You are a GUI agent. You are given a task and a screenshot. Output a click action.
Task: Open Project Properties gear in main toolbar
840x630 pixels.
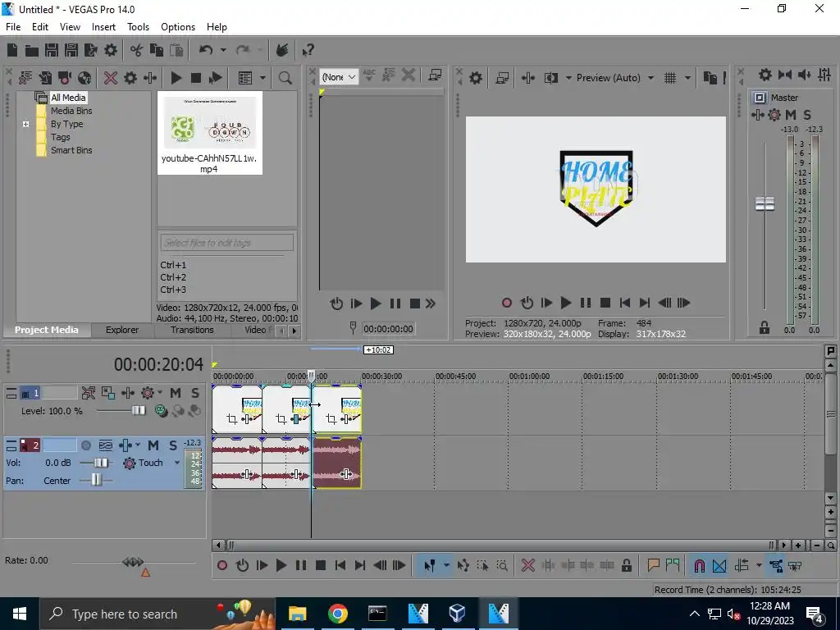111,50
